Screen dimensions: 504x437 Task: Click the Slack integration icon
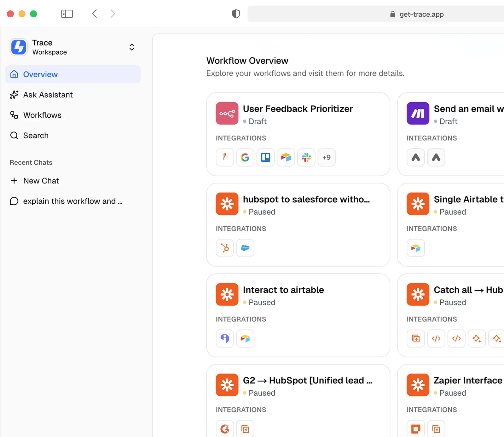click(x=306, y=157)
